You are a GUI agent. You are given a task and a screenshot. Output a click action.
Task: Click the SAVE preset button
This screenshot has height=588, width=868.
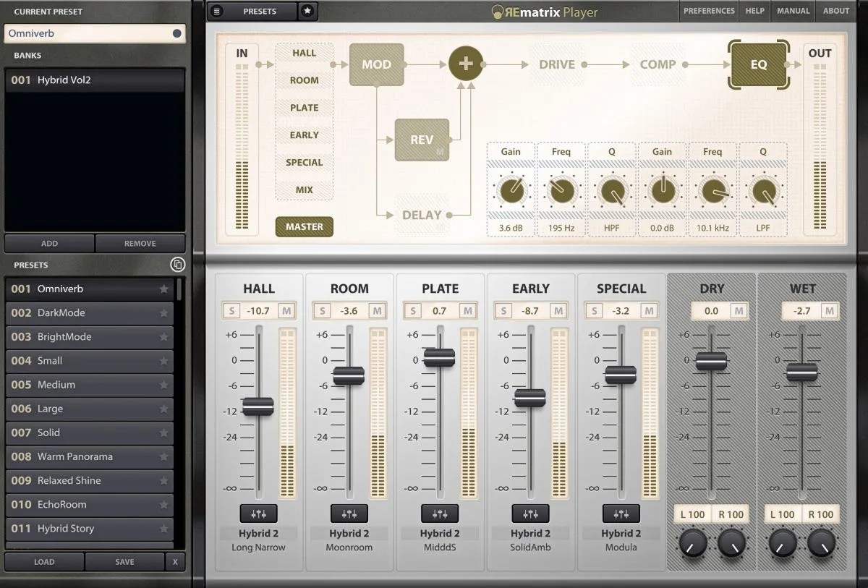coord(124,562)
